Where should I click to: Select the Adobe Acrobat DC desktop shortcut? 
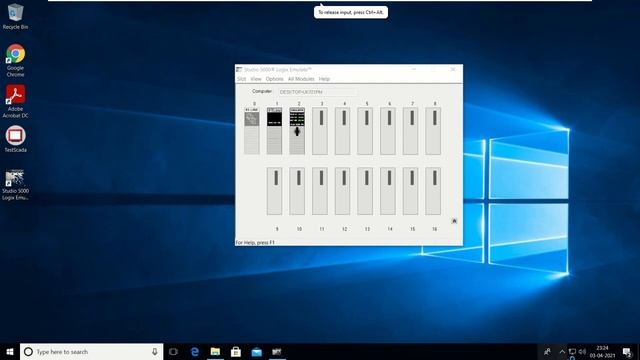pyautogui.click(x=15, y=102)
